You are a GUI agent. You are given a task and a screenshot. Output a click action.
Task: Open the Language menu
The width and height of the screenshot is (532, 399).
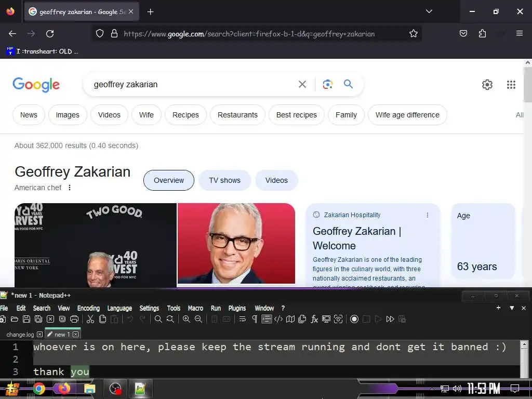click(120, 308)
